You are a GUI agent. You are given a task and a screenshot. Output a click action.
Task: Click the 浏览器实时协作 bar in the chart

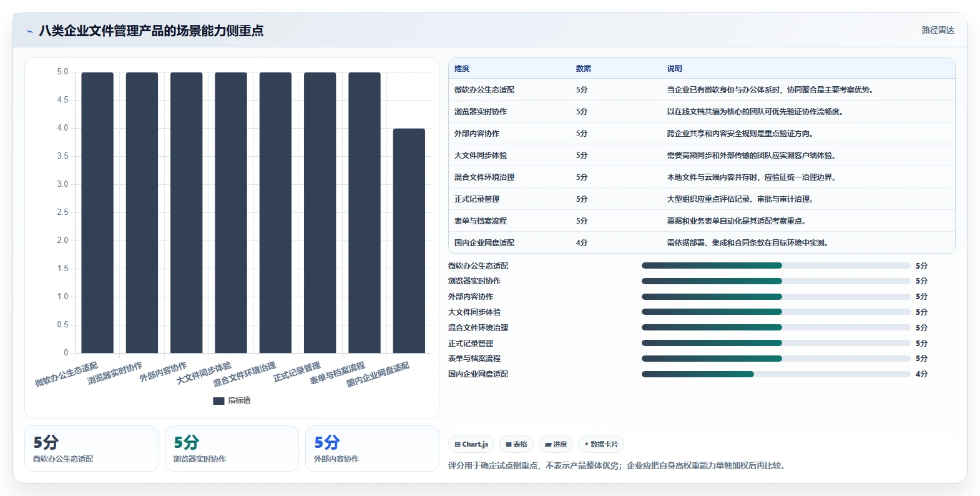[x=142, y=212]
